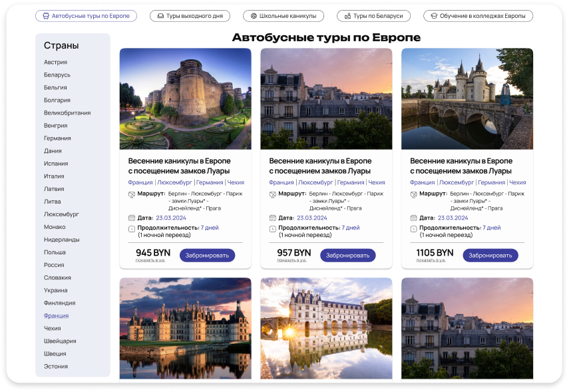Open Швейцария from the countries list
The width and height of the screenshot is (569, 392).
[x=60, y=341]
